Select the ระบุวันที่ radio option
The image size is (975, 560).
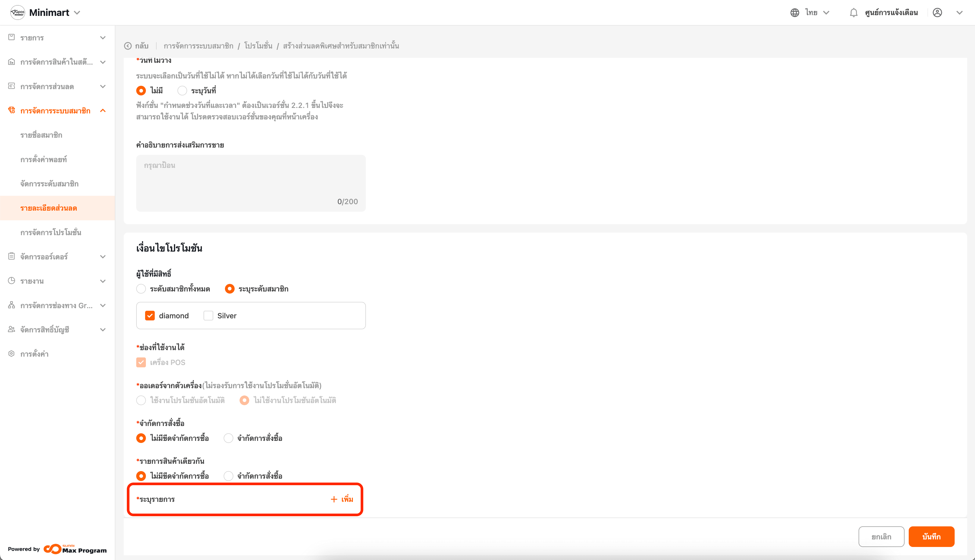182,91
